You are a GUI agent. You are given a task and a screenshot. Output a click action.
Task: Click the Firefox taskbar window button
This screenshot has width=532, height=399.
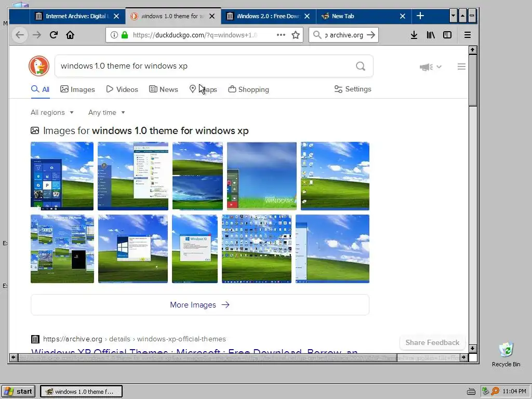(x=82, y=391)
